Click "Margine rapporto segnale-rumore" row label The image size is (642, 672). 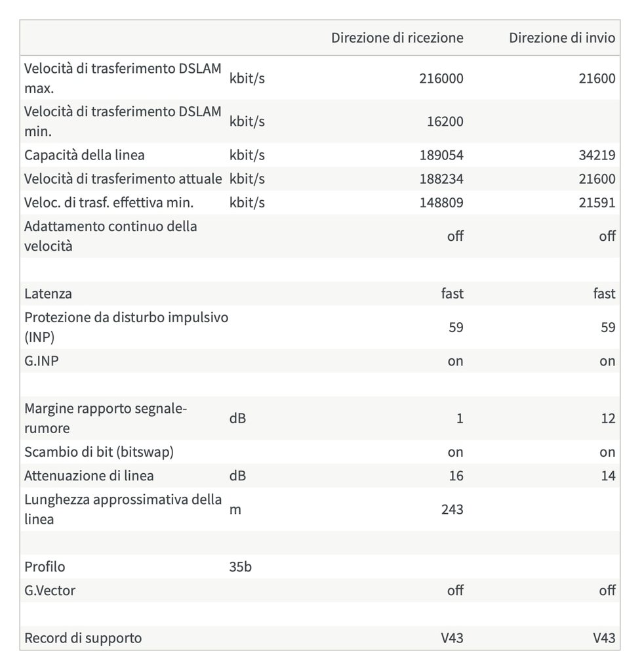tap(106, 418)
